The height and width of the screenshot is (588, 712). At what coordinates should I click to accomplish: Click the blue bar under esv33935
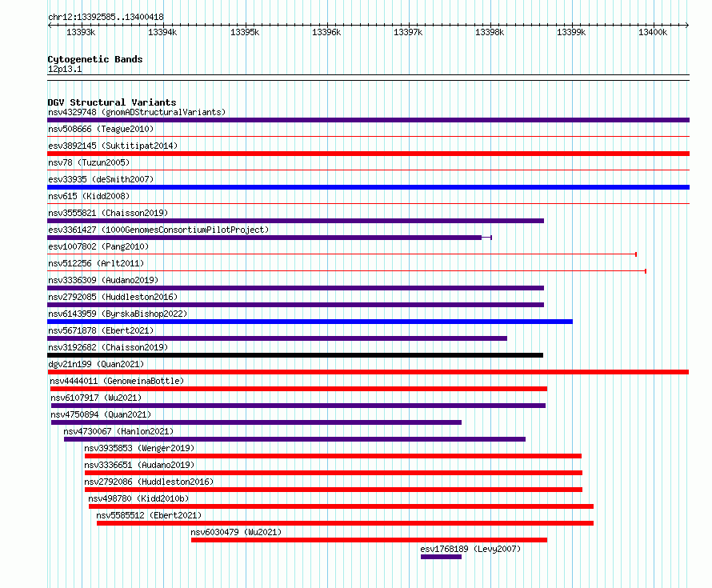(x=368, y=187)
